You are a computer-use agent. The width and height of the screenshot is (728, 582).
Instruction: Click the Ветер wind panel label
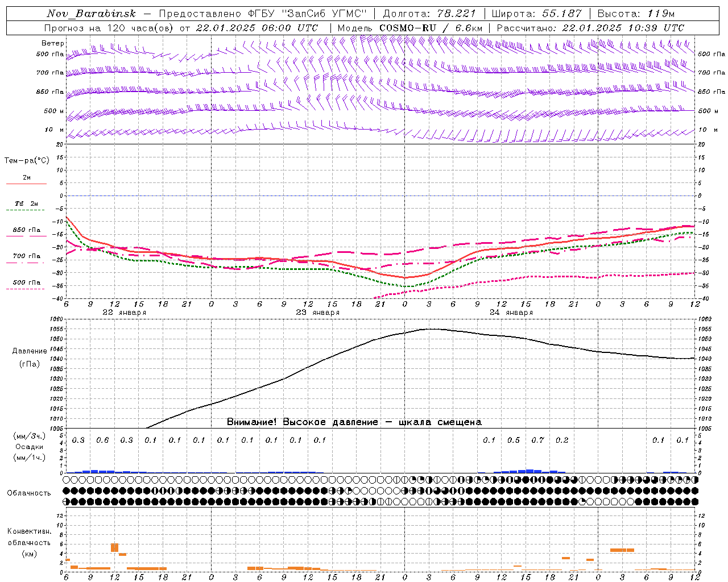click(x=53, y=43)
